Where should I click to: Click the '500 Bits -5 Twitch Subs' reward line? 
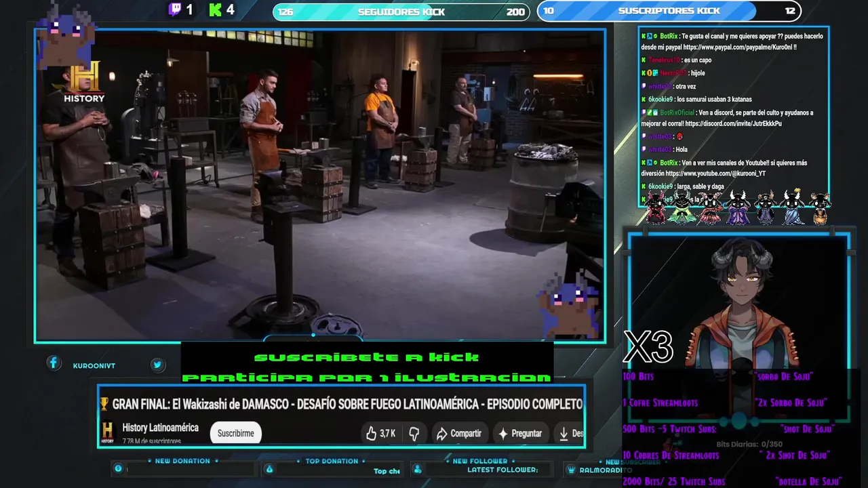669,429
